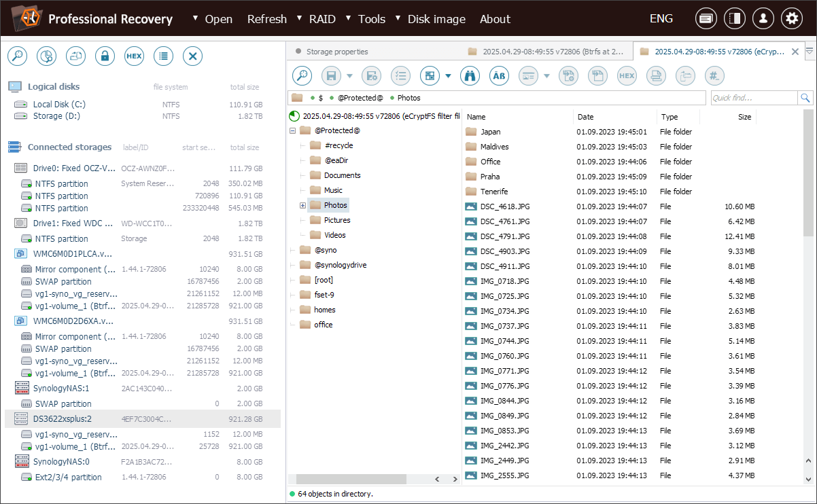Switch to the Storage properties tab
The image size is (817, 504).
click(x=337, y=52)
